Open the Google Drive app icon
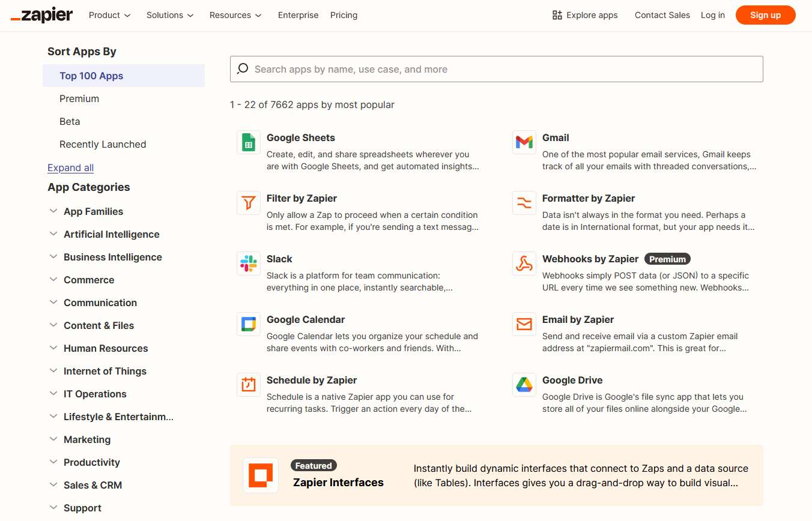Image resolution: width=812 pixels, height=521 pixels. [524, 385]
